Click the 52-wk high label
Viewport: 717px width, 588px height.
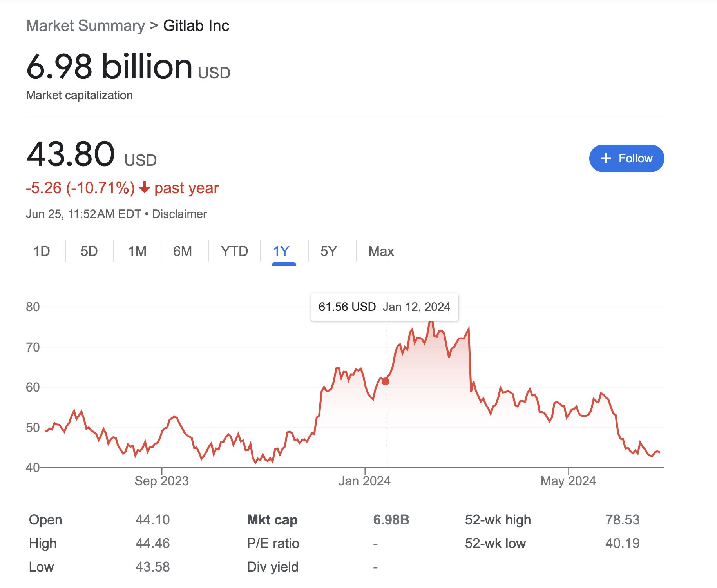(498, 520)
